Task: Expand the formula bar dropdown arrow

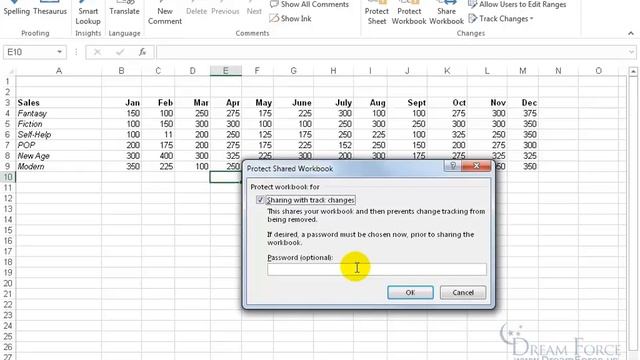Action: coord(631,52)
